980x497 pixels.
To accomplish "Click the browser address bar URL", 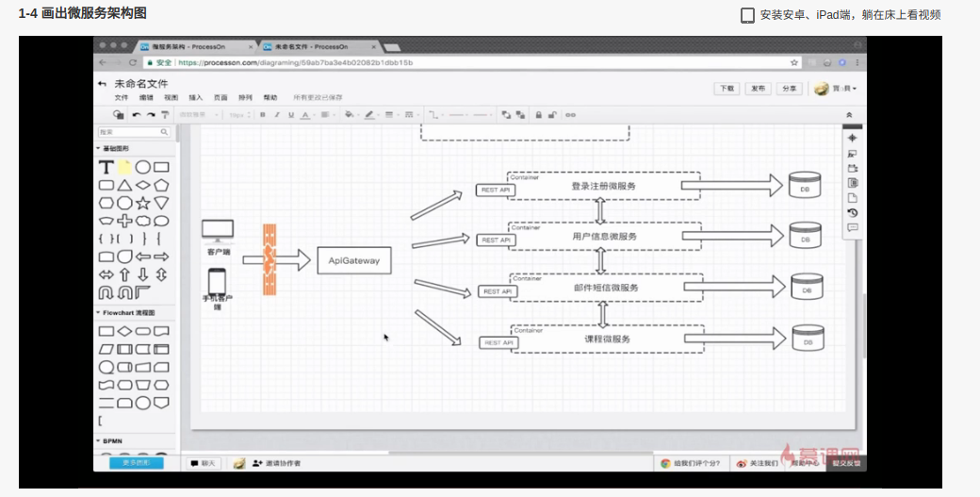I will [295, 62].
